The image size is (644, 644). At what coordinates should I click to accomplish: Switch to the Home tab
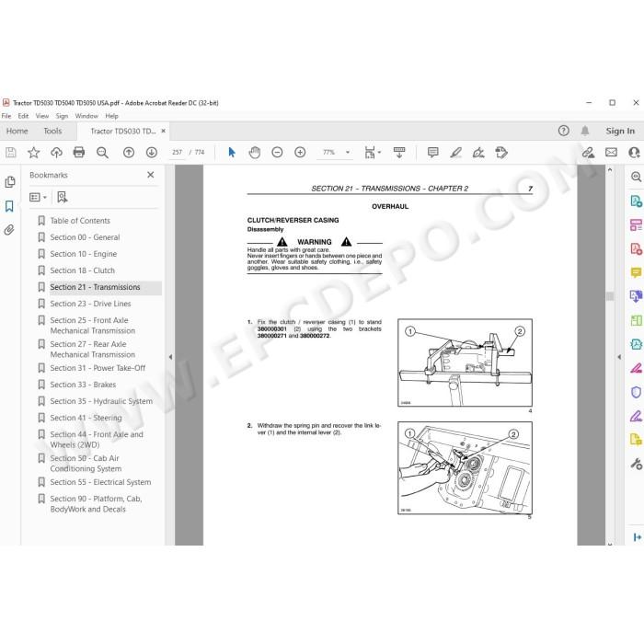pyautogui.click(x=17, y=131)
